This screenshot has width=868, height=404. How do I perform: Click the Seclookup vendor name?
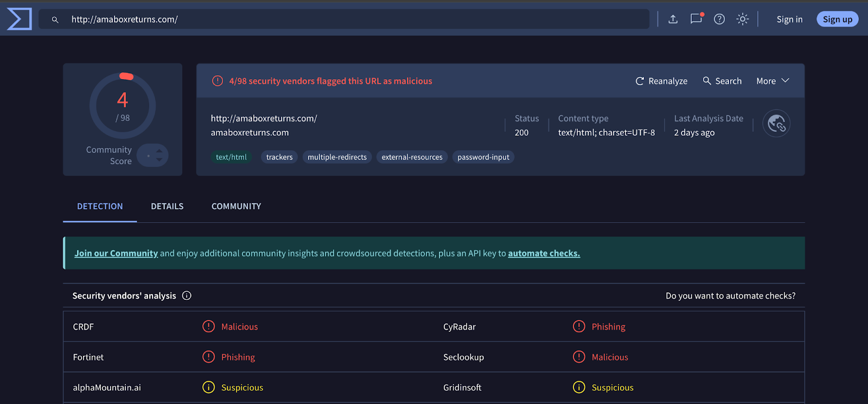pos(463,357)
